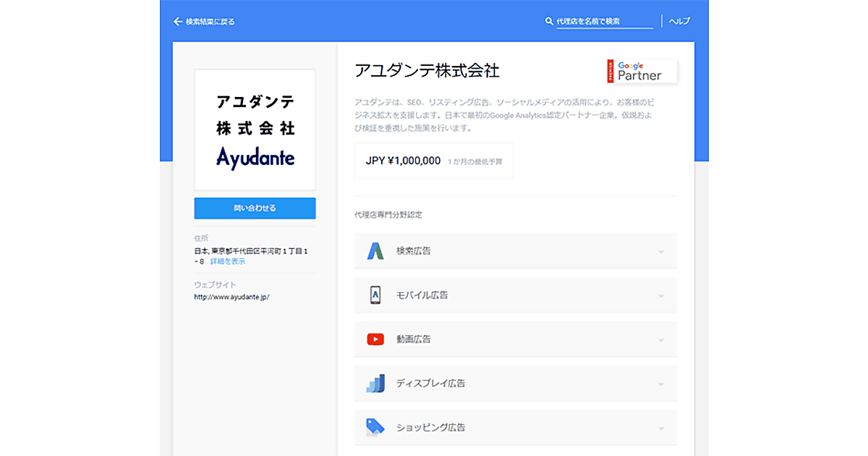
Task: Click the Google Ads search advertising icon
Action: pyautogui.click(x=375, y=251)
